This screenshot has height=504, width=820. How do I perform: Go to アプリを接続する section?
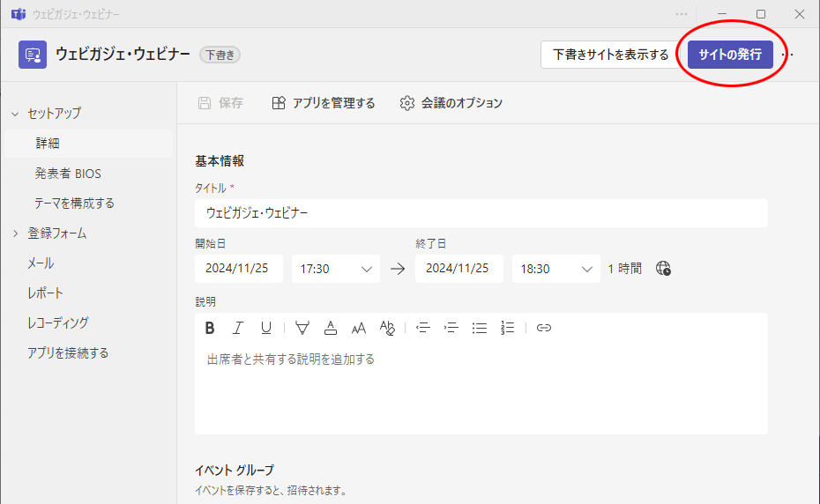(68, 353)
